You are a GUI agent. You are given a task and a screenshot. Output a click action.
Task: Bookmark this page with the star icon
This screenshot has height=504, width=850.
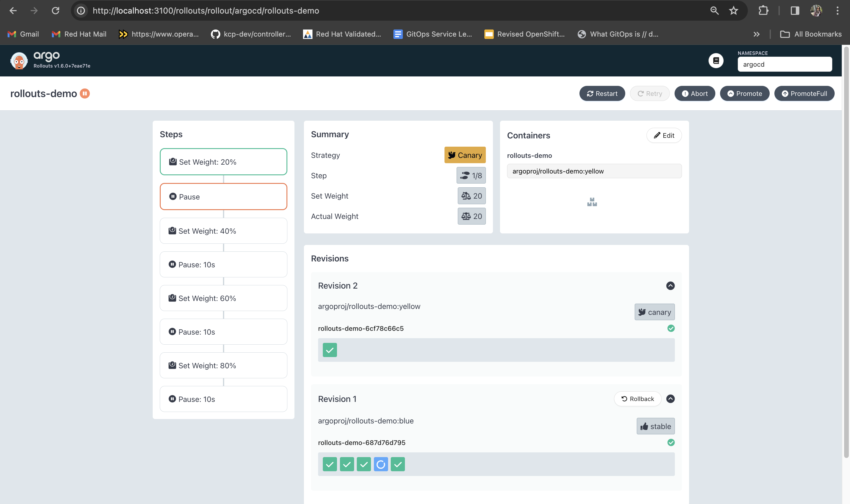tap(733, 11)
